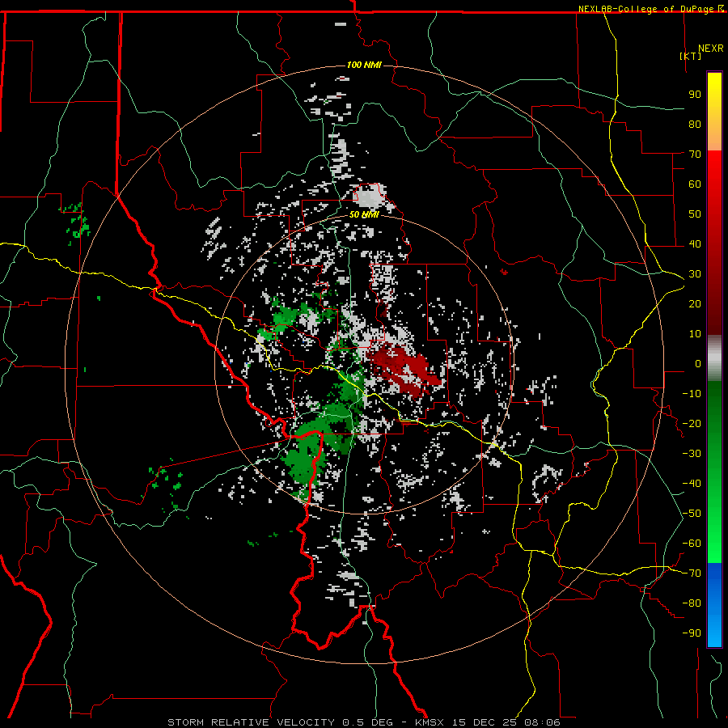
Task: Click the NEXR label above the color scale
Action: pos(711,49)
